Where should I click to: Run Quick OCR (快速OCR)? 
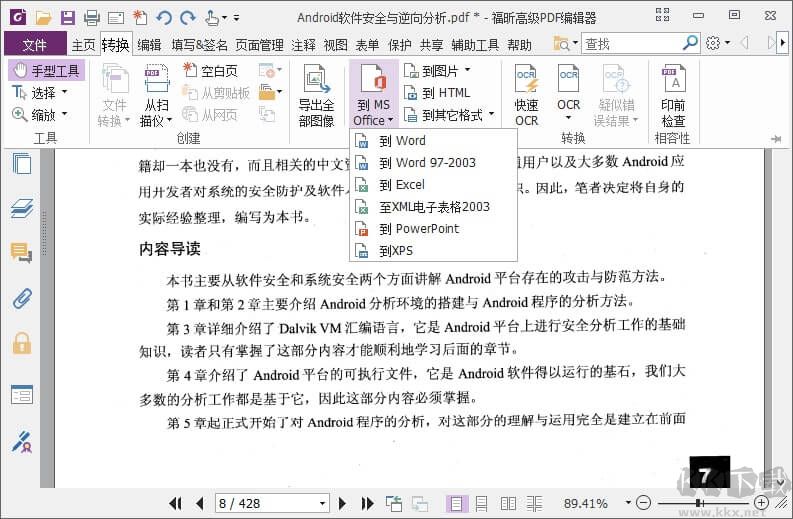click(526, 95)
